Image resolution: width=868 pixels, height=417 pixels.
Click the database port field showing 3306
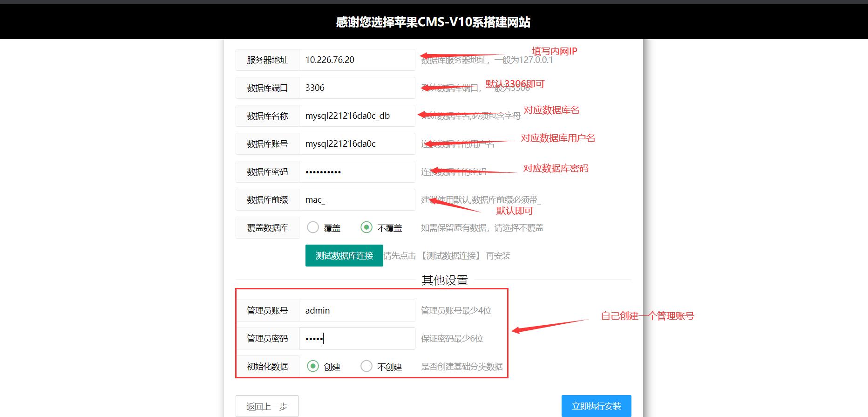[x=357, y=88]
